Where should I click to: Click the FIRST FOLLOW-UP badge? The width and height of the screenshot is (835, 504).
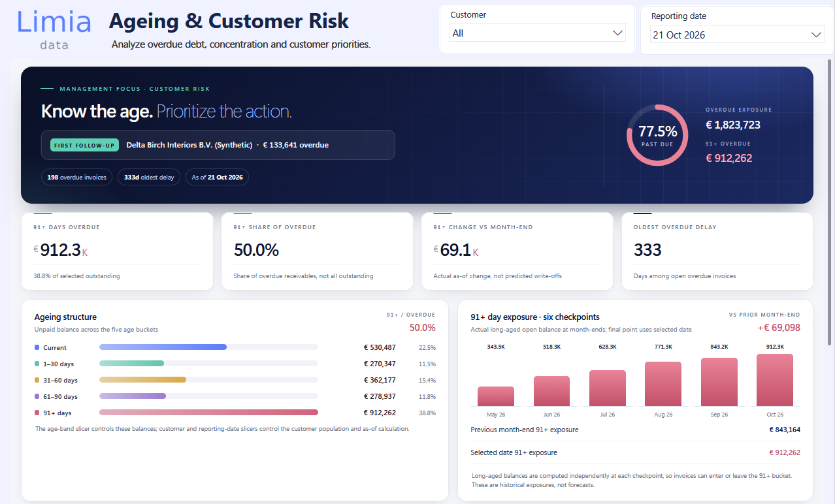pos(84,145)
